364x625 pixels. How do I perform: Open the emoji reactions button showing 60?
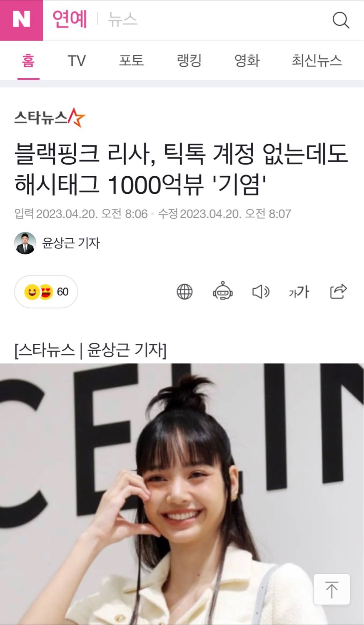(46, 292)
